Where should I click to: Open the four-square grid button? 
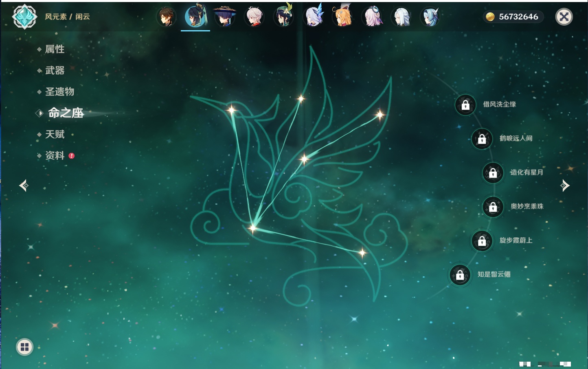(24, 347)
